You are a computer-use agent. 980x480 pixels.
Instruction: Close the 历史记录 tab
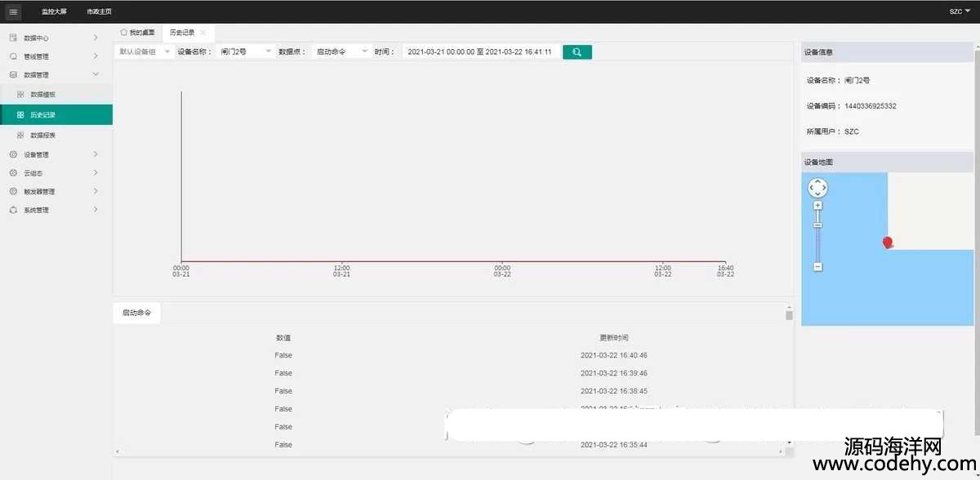(203, 32)
